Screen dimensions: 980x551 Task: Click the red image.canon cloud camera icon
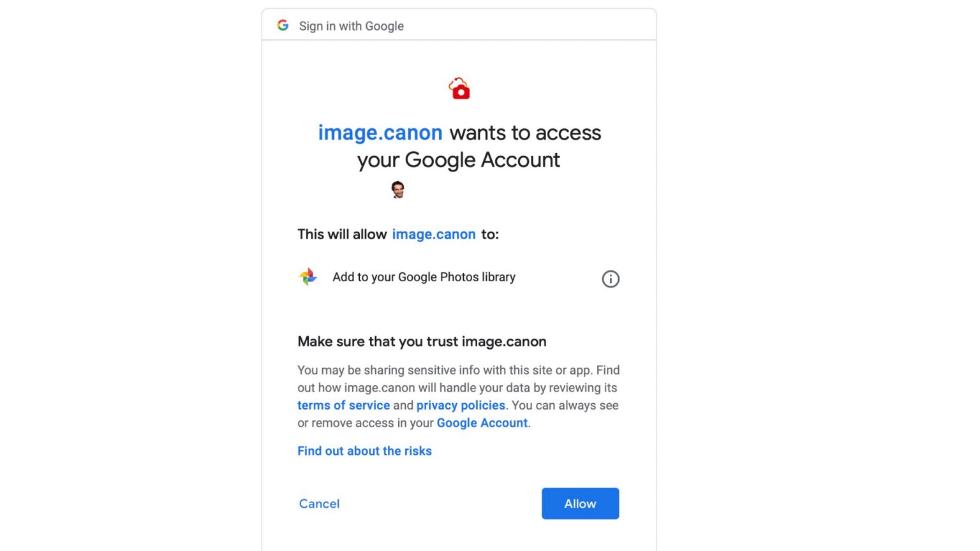tap(459, 89)
